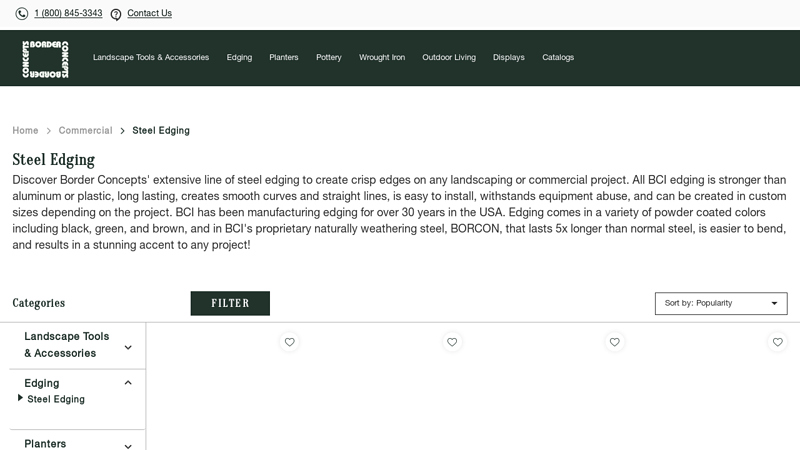Collapse the Edging category section
Viewport: 800px width, 450px height.
pos(128,382)
